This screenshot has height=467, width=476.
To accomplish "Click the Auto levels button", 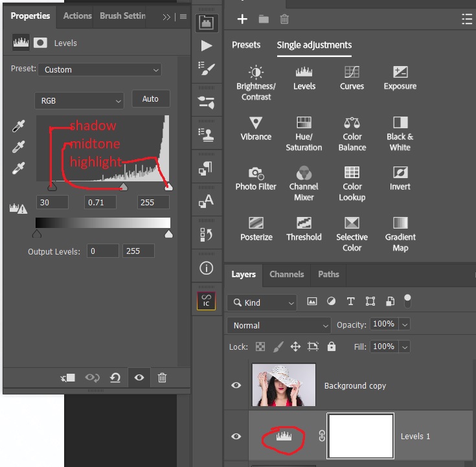I will coord(150,99).
